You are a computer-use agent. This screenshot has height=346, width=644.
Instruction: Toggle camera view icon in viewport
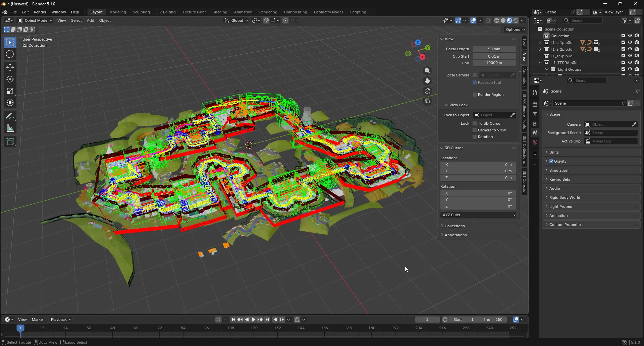[427, 91]
